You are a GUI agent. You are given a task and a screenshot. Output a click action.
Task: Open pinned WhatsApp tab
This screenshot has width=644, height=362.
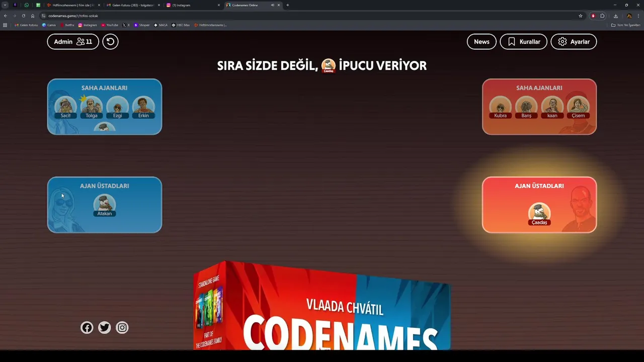click(x=27, y=5)
